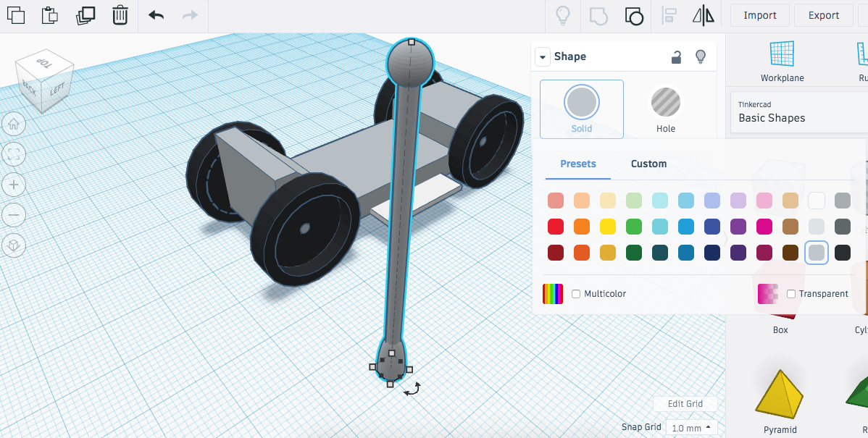Open the Align tool

click(669, 15)
